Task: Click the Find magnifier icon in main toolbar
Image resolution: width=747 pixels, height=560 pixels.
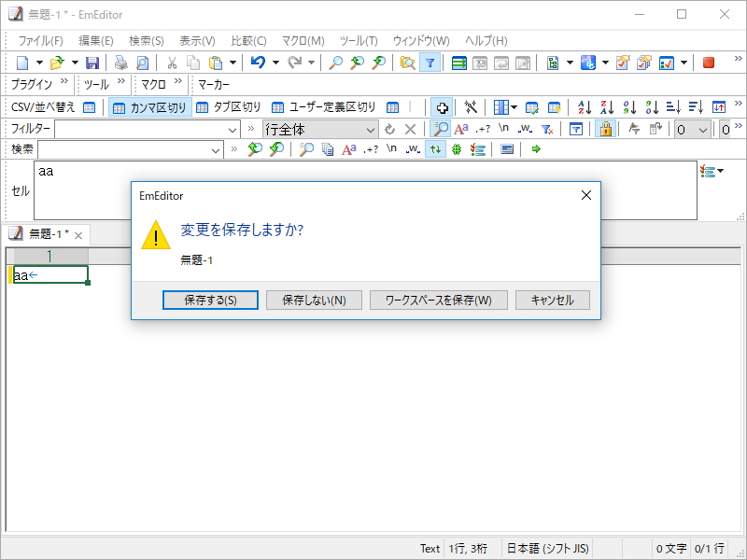Action: [336, 63]
